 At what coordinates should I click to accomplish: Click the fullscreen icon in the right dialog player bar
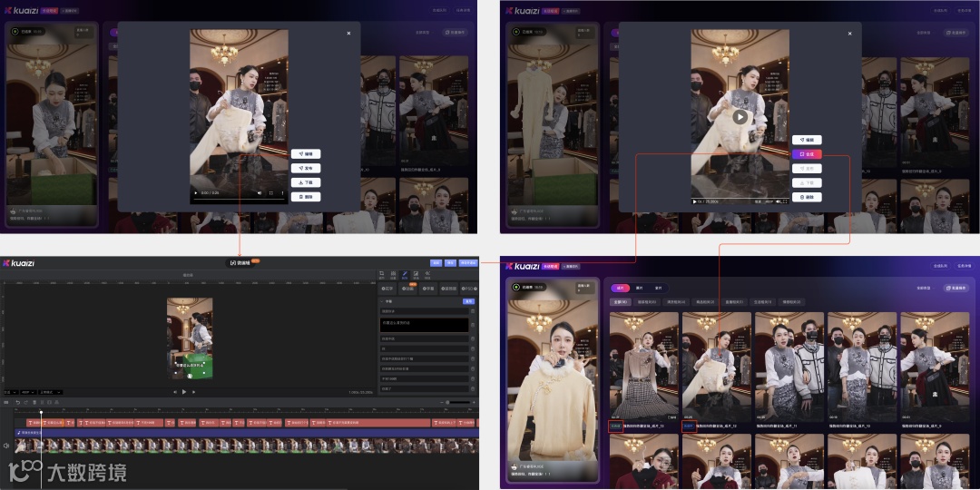[x=784, y=201]
